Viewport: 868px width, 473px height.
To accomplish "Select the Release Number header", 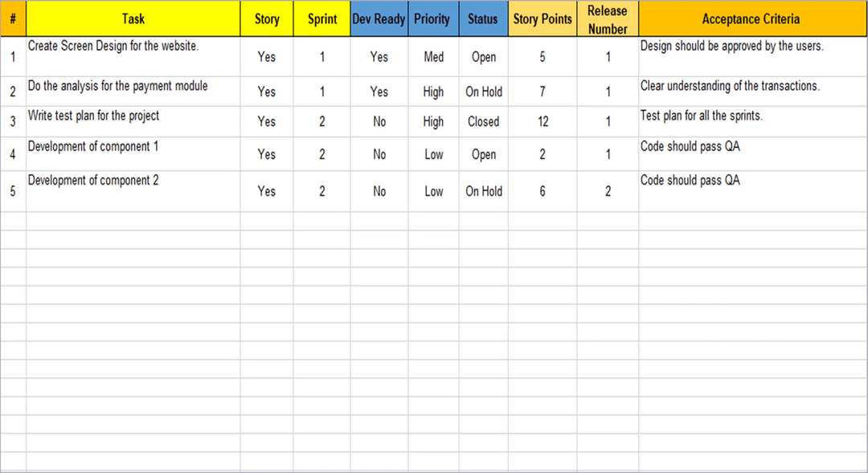I will 608,19.
